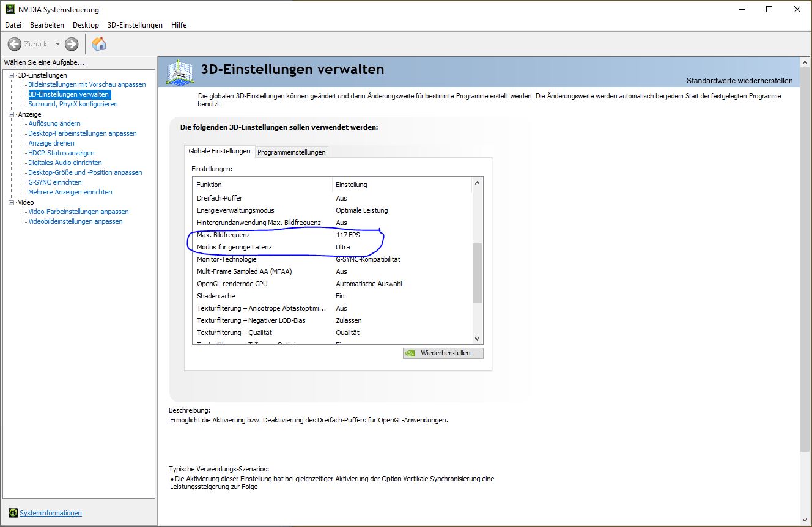This screenshot has width=812, height=527.
Task: Switch to Programmeinstellungen tab
Action: tap(292, 152)
